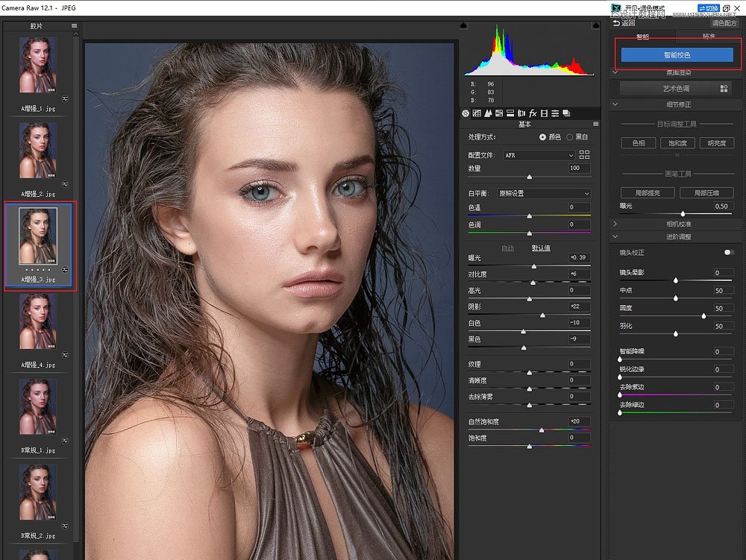This screenshot has height=560, width=746.
Task: Click the 艺术色调 art tone button
Action: (676, 89)
